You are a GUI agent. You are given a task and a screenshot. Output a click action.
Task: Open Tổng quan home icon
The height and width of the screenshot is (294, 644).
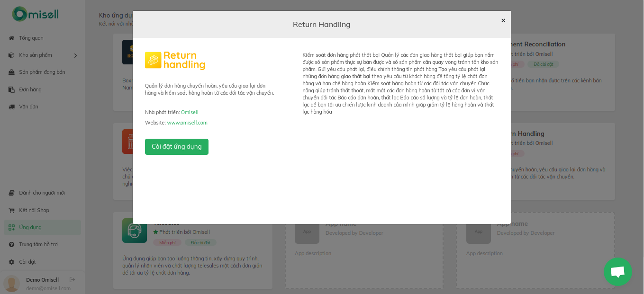[x=11, y=38]
